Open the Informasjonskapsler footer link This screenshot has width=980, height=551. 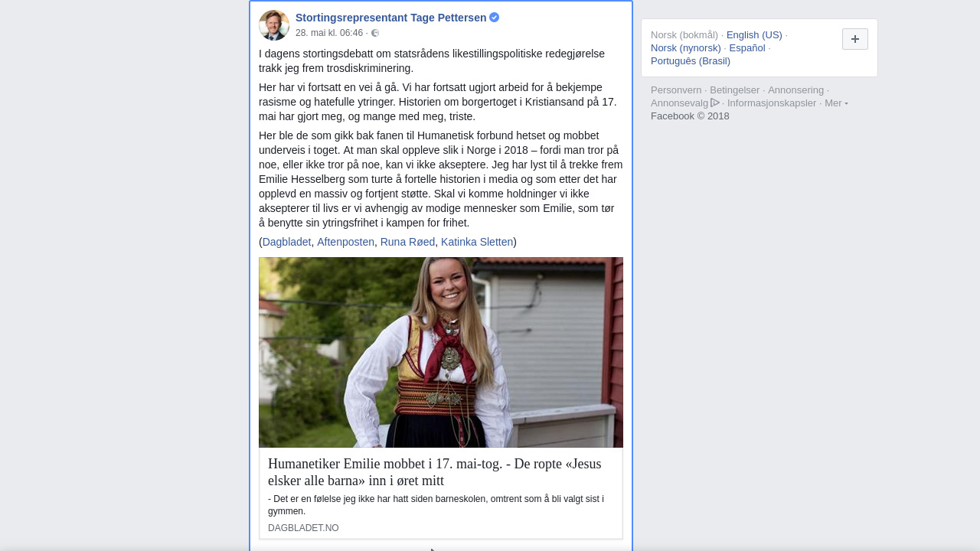pyautogui.click(x=772, y=103)
